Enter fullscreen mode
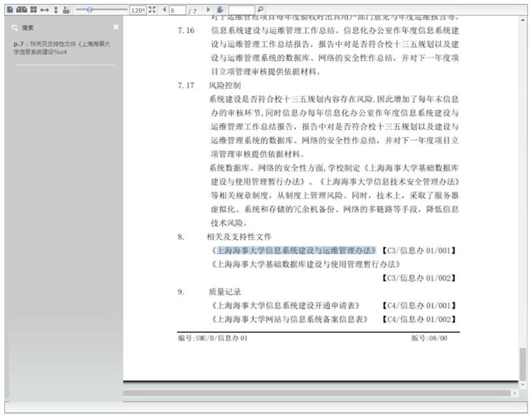532x417 pixels. pos(153,10)
